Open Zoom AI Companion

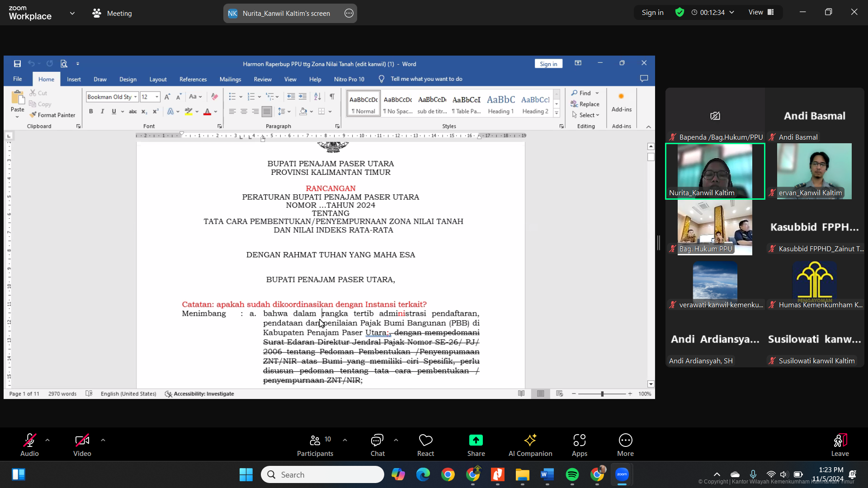click(x=530, y=446)
